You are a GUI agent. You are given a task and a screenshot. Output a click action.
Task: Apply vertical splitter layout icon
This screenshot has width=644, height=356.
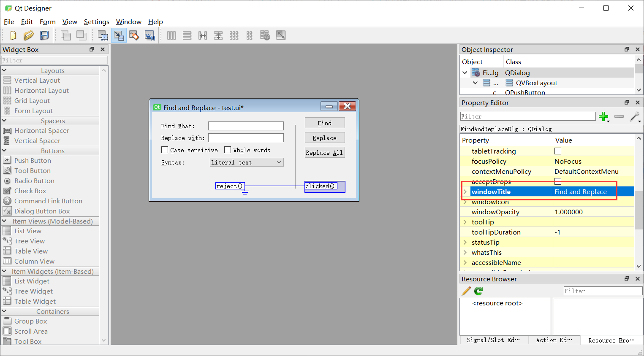[218, 35]
